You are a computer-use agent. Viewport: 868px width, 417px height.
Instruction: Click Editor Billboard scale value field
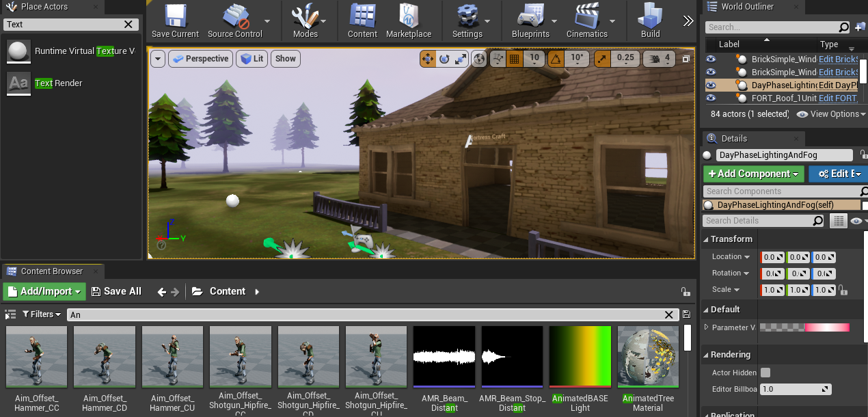click(796, 389)
